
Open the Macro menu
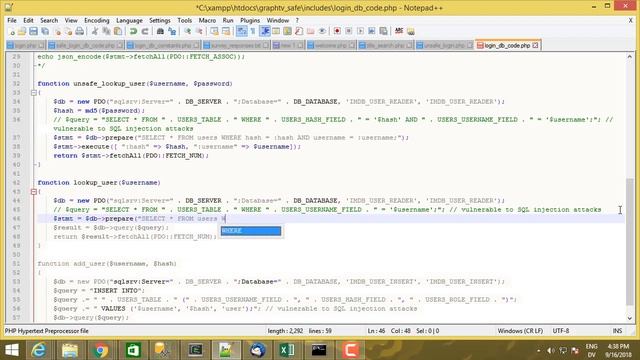coord(207,20)
